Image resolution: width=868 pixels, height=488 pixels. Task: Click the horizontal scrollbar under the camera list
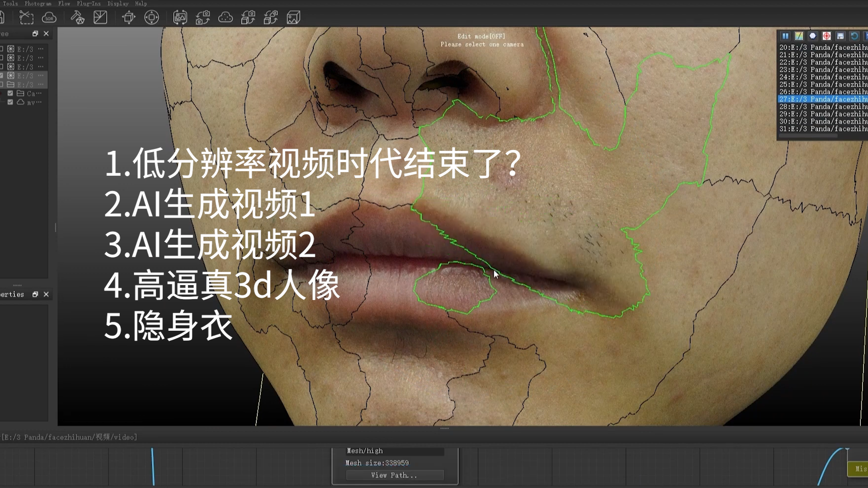(x=808, y=136)
